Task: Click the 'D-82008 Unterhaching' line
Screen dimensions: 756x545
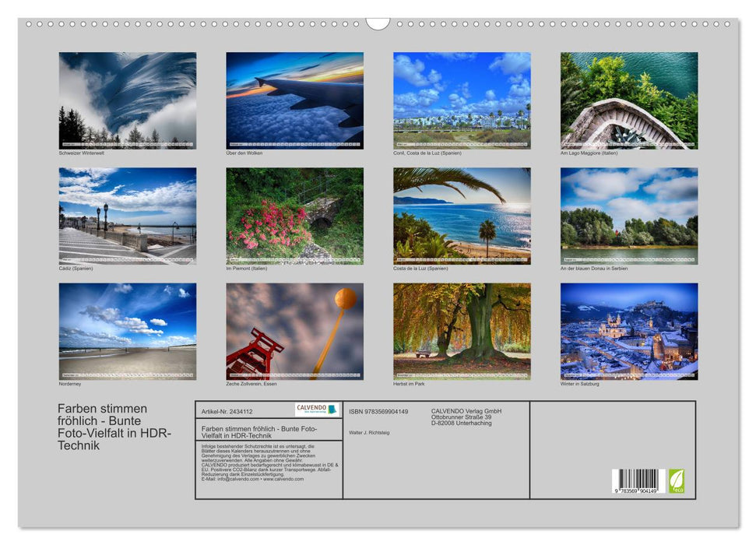Action: click(x=462, y=423)
